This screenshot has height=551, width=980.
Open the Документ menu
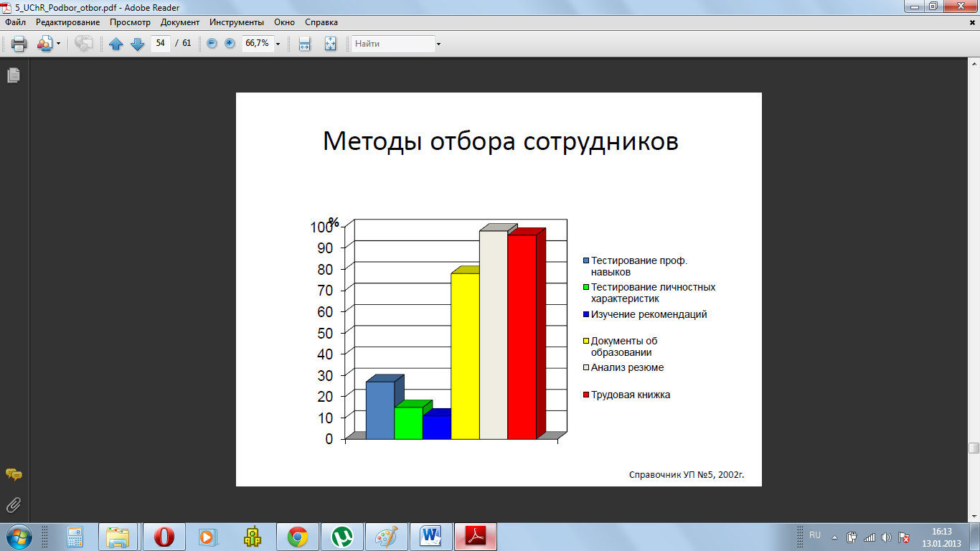[180, 22]
